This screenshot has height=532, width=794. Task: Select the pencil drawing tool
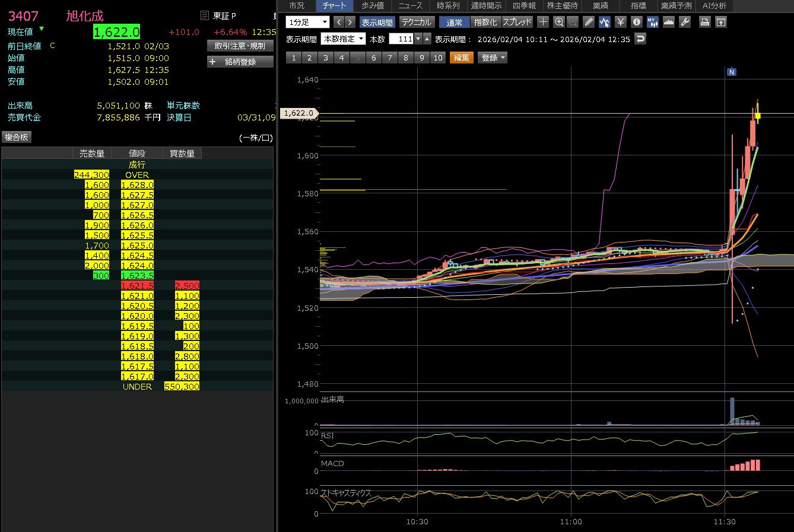589,22
